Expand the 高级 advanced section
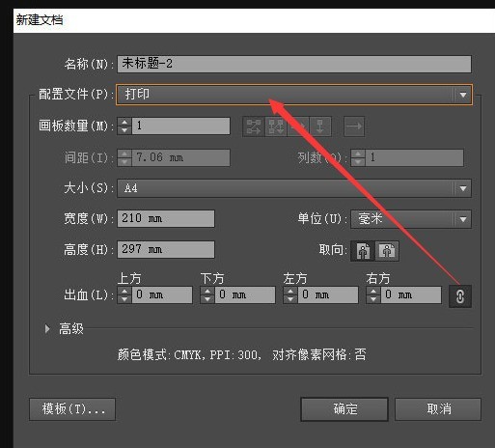This screenshot has width=495, height=448. point(47,328)
